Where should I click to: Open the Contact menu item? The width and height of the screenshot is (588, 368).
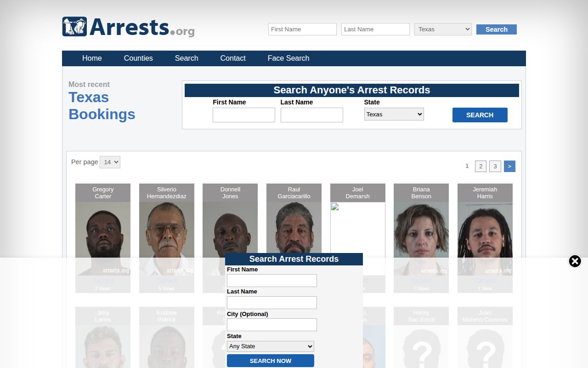click(233, 58)
